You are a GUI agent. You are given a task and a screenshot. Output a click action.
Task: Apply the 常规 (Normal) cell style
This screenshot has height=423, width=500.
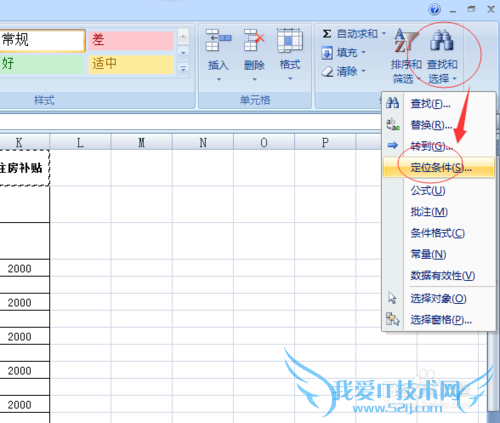tap(42, 40)
